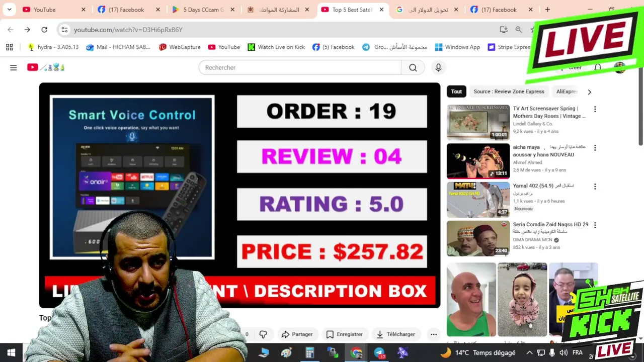Start voice search with the microphone icon
The height and width of the screenshot is (362, 644).
tap(438, 68)
